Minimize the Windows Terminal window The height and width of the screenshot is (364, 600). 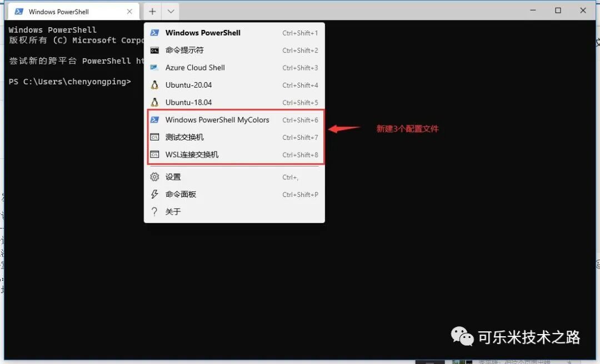533,11
